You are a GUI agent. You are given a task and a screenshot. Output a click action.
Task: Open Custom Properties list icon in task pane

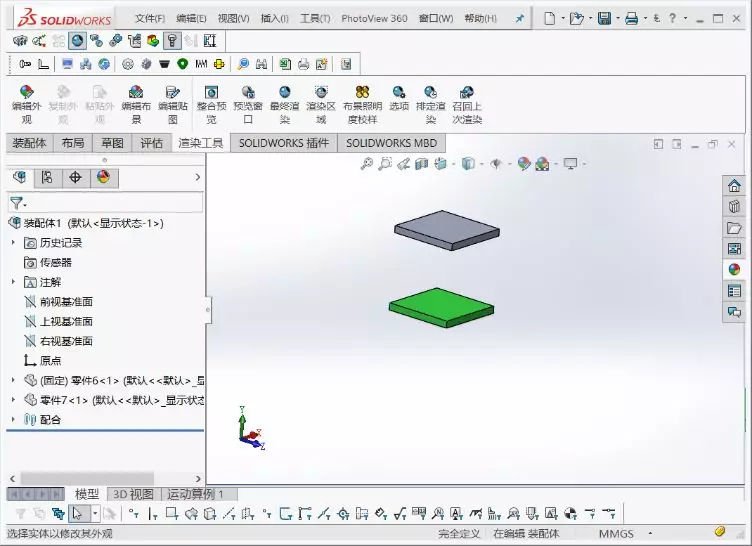[734, 291]
